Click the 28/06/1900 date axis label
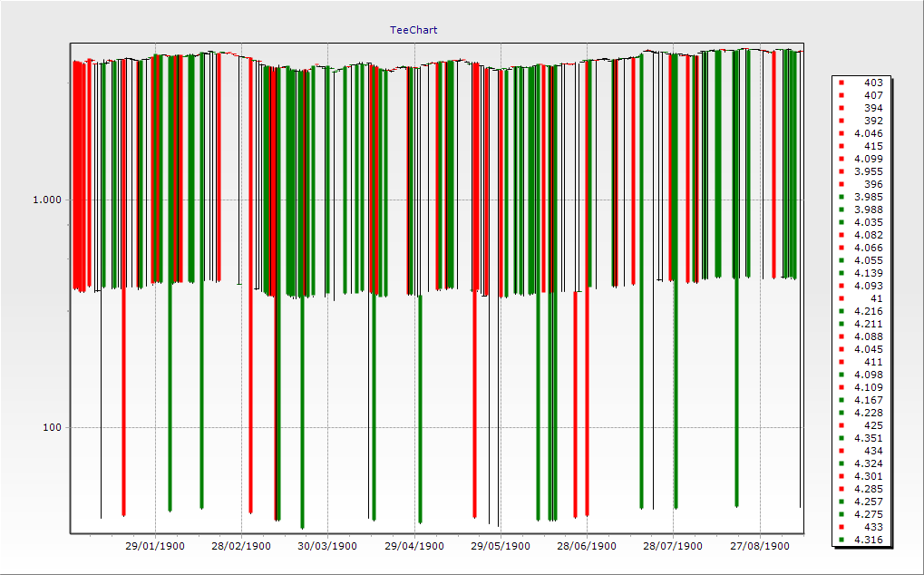The width and height of the screenshot is (924, 575). [587, 546]
